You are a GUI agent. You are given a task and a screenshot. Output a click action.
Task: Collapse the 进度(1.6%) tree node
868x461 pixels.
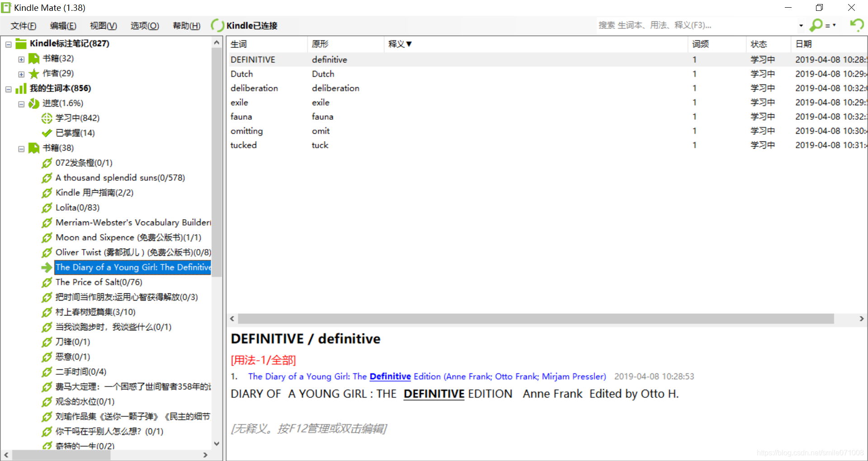21,104
